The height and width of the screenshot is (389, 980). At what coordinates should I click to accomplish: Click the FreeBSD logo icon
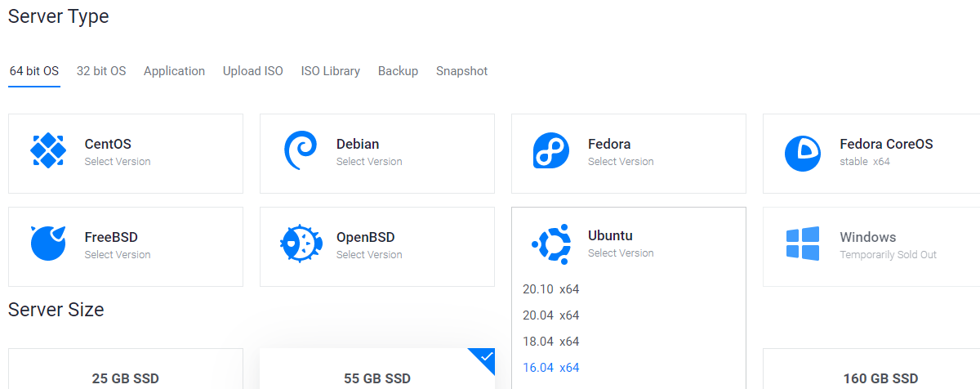click(48, 243)
